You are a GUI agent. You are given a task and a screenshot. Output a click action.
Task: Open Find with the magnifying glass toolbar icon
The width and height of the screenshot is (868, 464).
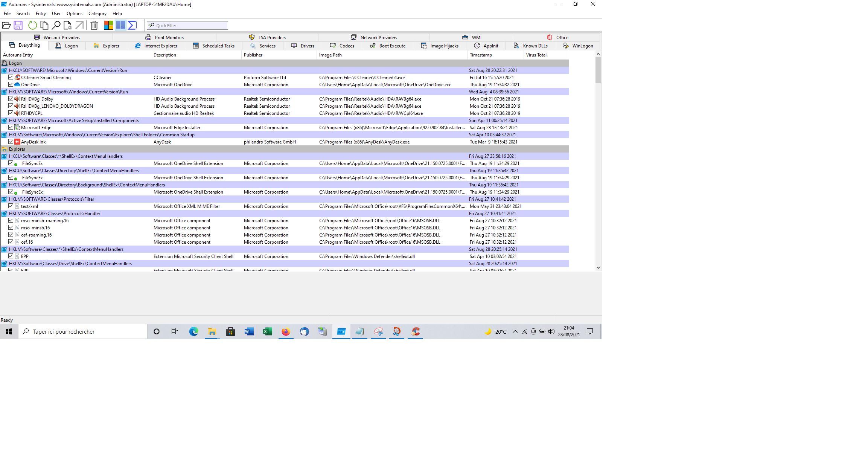tap(56, 25)
